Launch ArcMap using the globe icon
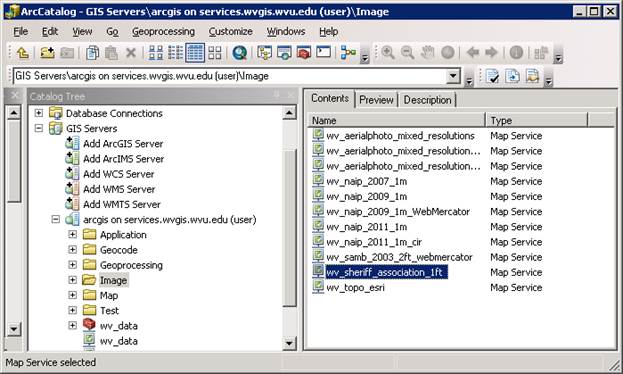This screenshot has height=374, width=623. pos(239,52)
